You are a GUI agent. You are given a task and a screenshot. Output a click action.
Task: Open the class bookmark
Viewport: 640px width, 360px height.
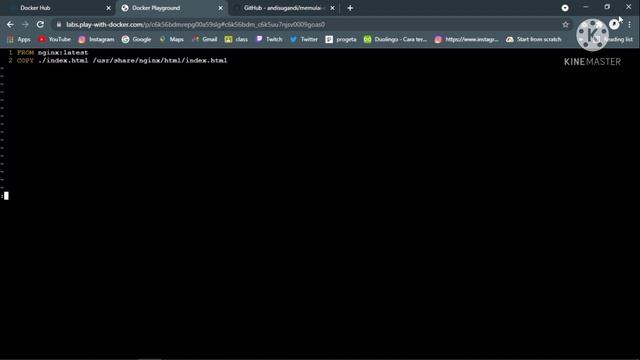236,39
